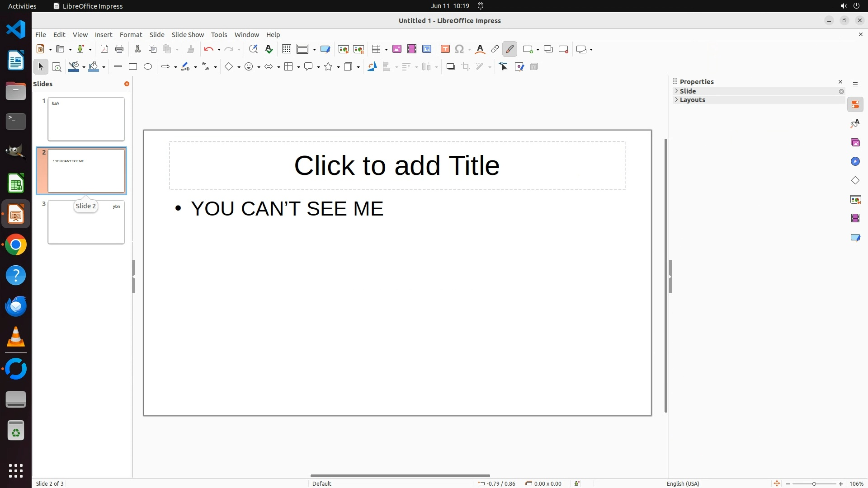The width and height of the screenshot is (868, 488).
Task: Click the Start from First Slide icon
Action: coord(343,49)
